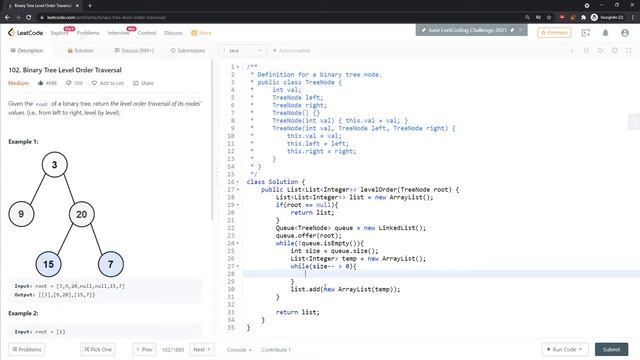
Task: Open the editor settings gear icon
Action: [614, 50]
